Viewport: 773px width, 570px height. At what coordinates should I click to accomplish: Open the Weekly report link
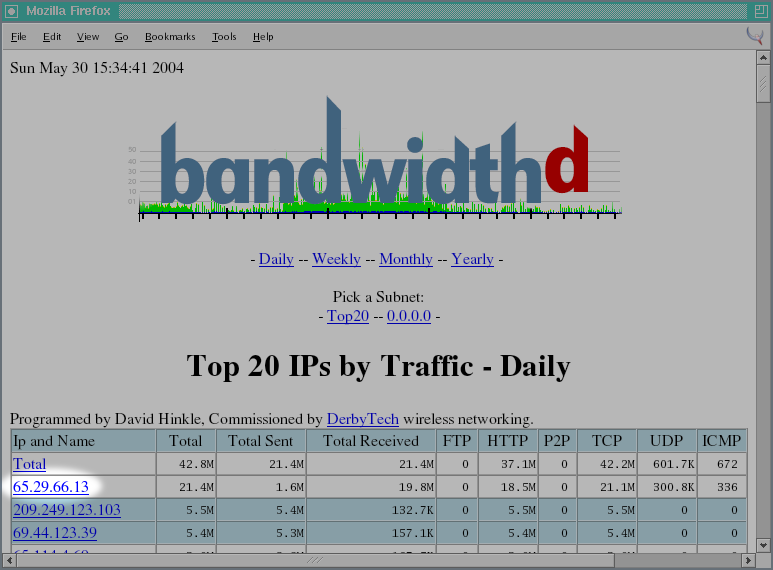[336, 259]
